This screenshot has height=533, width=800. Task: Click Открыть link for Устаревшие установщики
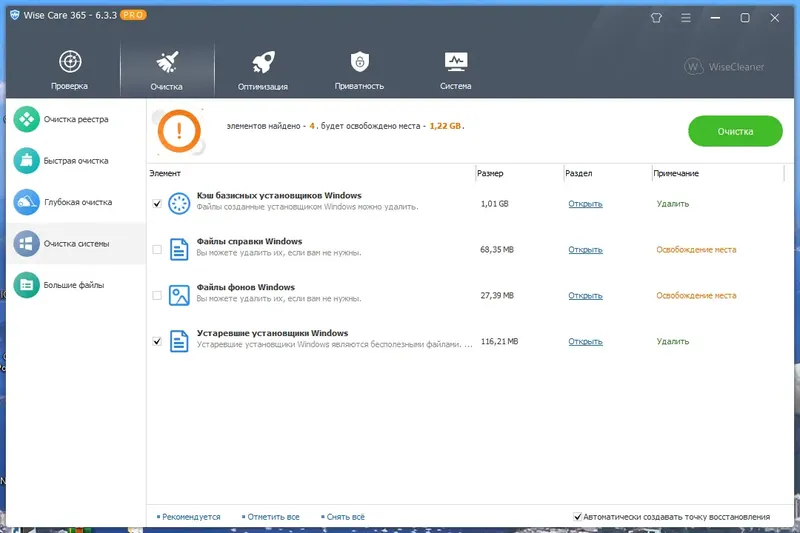pos(585,341)
